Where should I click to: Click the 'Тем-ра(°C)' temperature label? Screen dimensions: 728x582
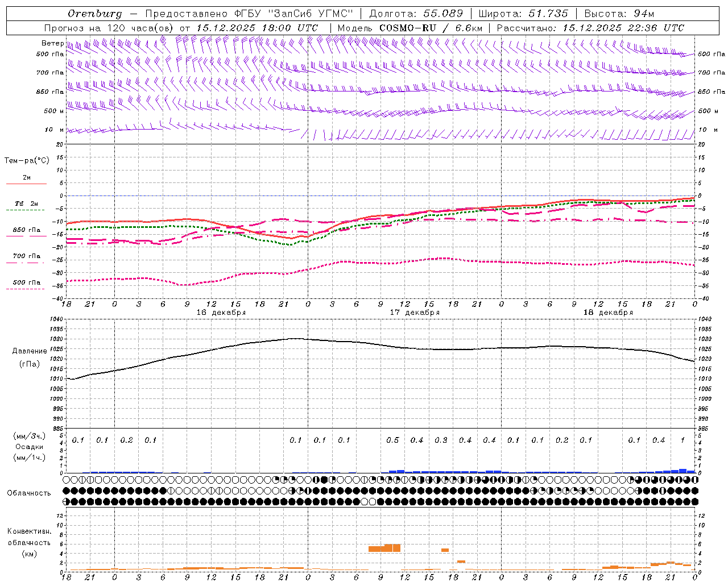tap(27, 161)
